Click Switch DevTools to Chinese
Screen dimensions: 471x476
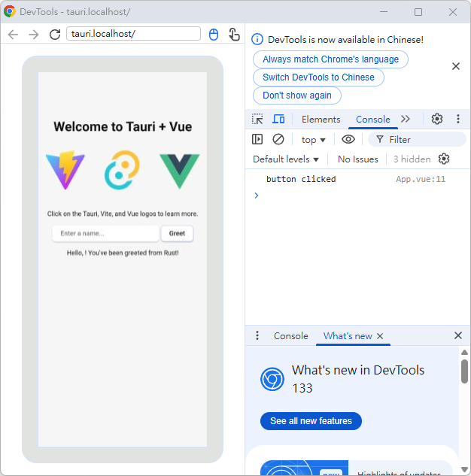pos(318,77)
